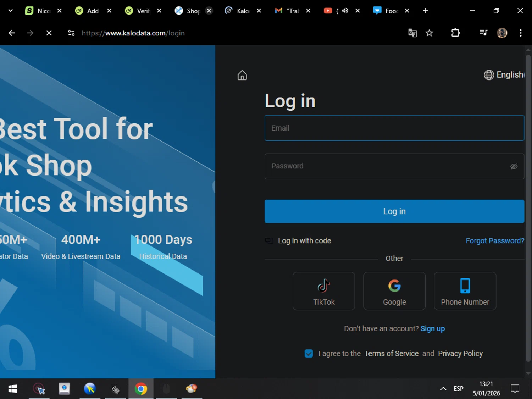Bookmark this page with star icon
Screen dimensions: 532x399
429,33
